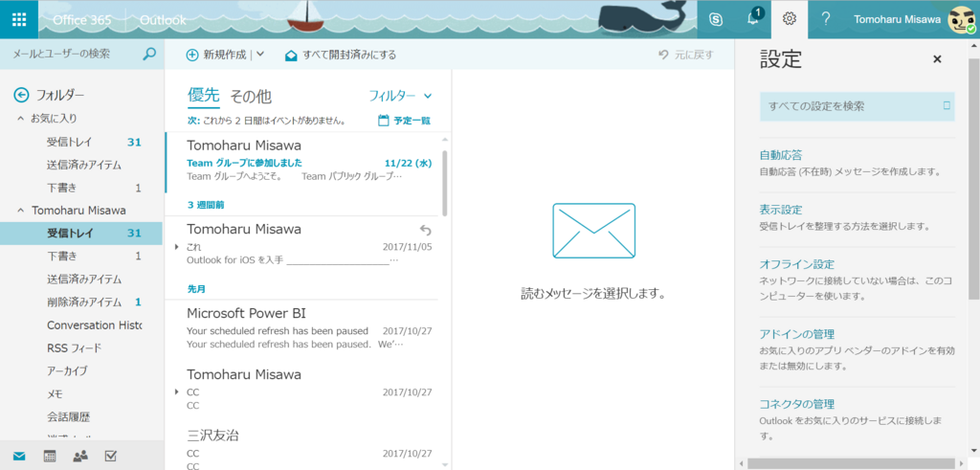
Task: Close the 設定 panel
Action: pos(937,59)
